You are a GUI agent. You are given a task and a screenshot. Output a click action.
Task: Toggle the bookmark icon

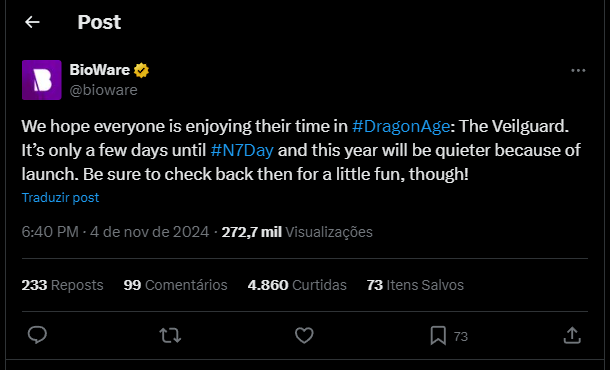pos(438,335)
